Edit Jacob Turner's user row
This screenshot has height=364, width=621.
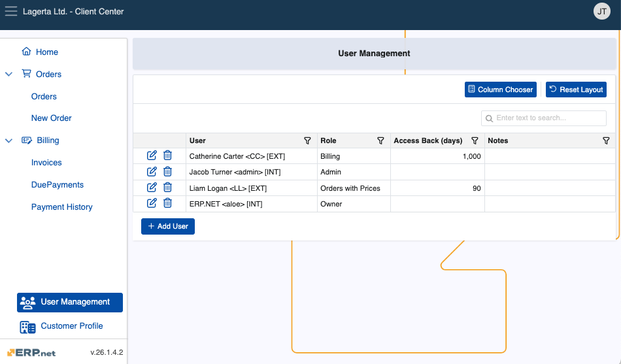coord(152,171)
